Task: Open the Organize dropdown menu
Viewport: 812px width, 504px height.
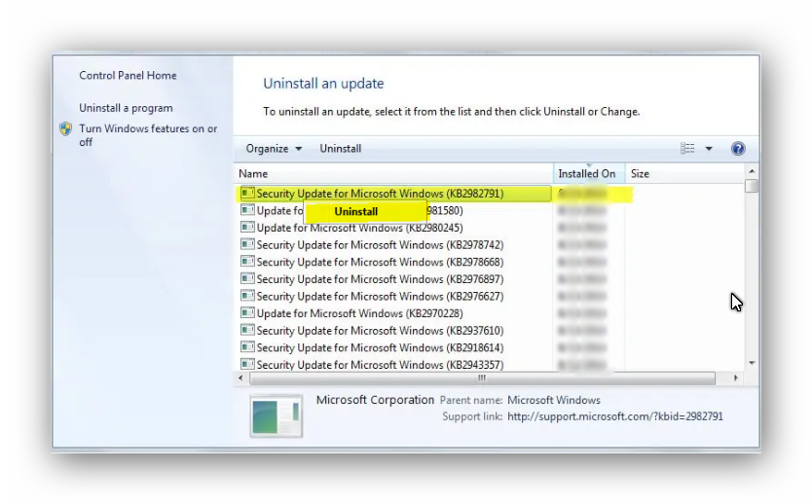Action: click(x=274, y=149)
